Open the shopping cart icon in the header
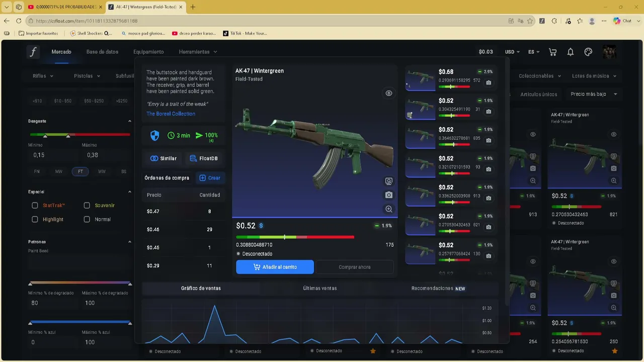The height and width of the screenshot is (362, 644). (x=553, y=52)
